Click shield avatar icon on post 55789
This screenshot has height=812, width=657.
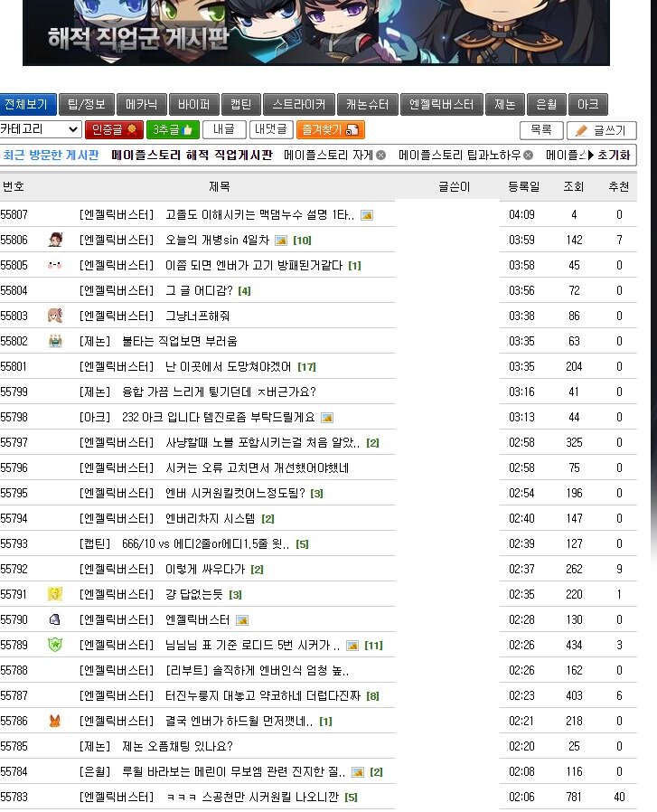click(x=55, y=645)
